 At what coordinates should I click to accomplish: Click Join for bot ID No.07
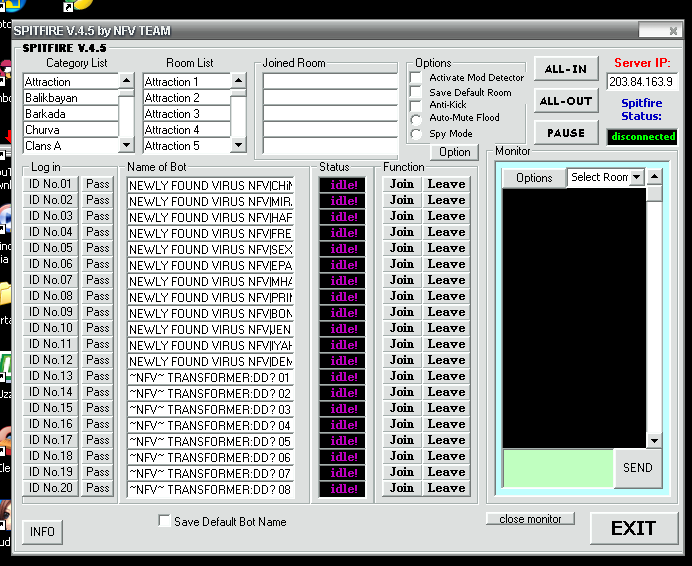coord(402,280)
